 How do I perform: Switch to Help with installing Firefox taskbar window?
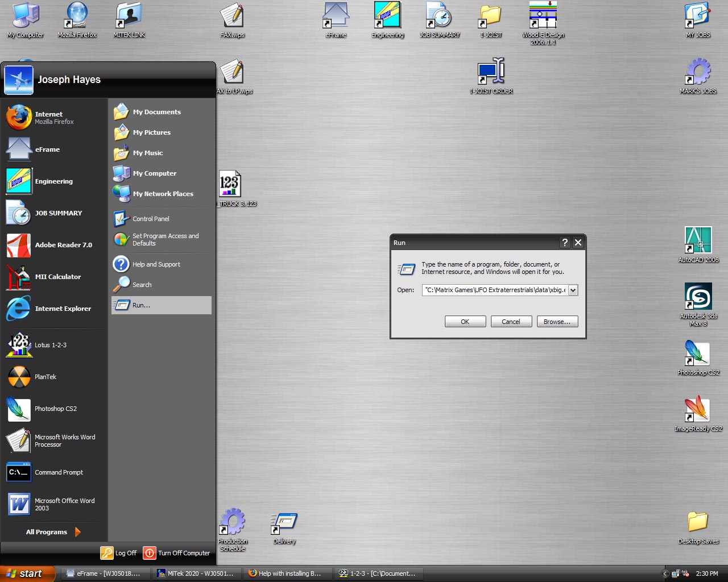[288, 573]
